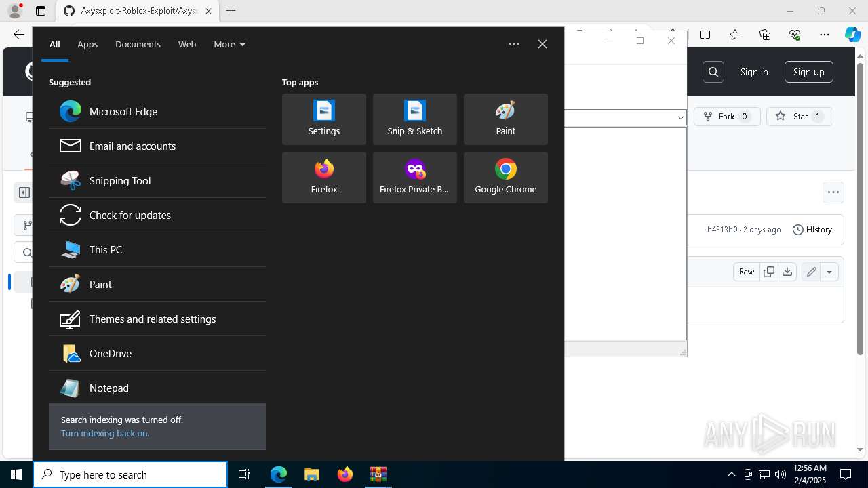Expand edit options dropdown arrow
The width and height of the screenshot is (868, 488).
click(x=829, y=272)
